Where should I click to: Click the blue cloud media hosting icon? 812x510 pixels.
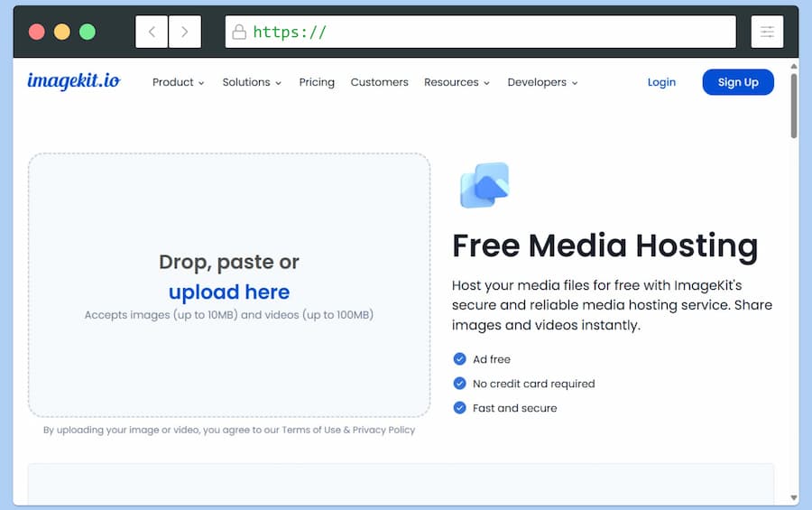point(484,185)
